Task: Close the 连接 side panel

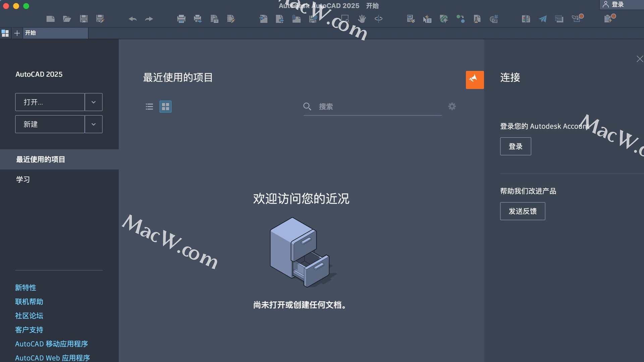Action: click(640, 59)
